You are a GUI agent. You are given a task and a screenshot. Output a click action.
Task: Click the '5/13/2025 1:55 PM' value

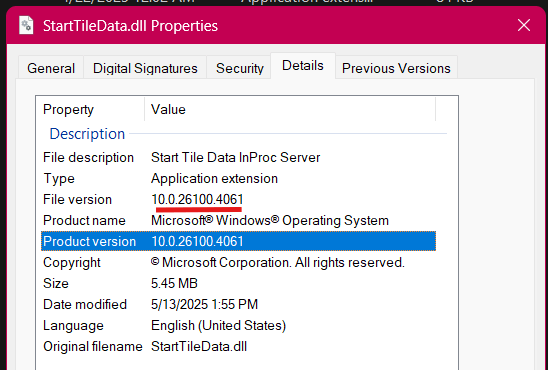click(x=204, y=304)
